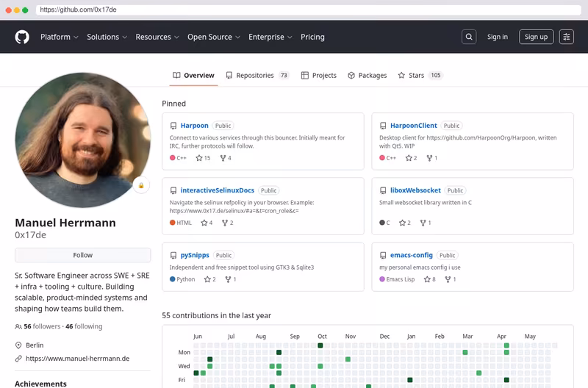The image size is (588, 388).
Task: Expand the Open Source menu
Action: coord(214,37)
